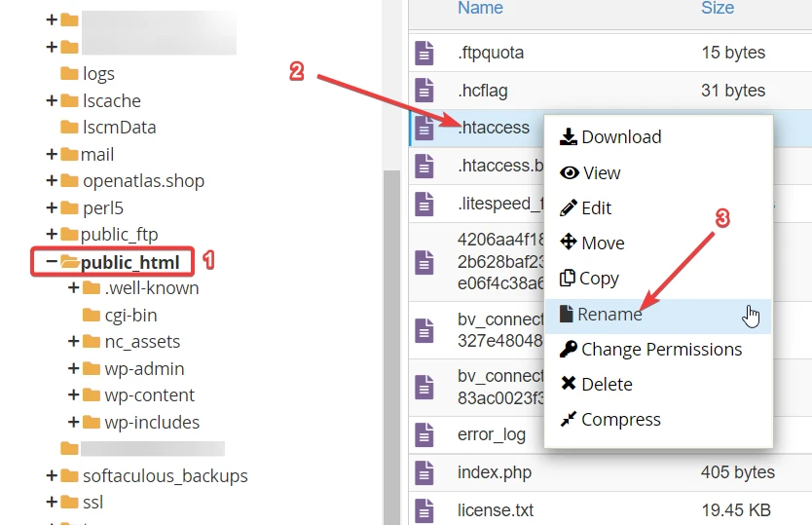Select the cgi-bin folder label
812x525 pixels.
pyautogui.click(x=130, y=316)
